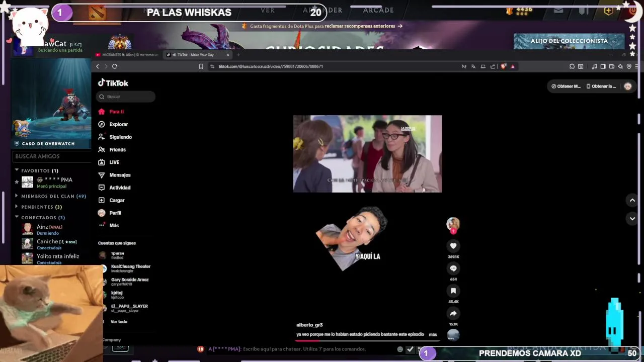Bookmark the page via the address bar icon
This screenshot has height=362, width=644.
click(201, 66)
